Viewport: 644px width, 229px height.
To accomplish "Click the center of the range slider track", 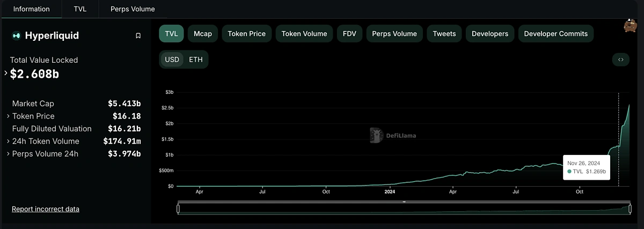I will click(404, 209).
